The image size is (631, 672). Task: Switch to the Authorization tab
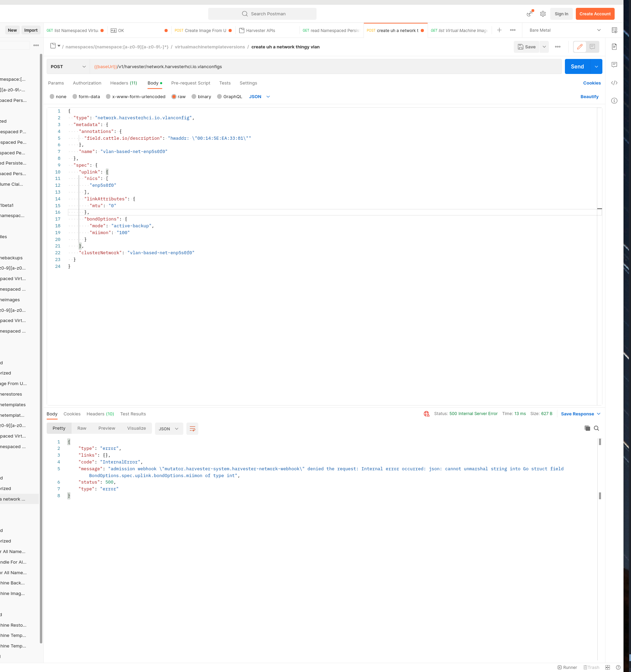[87, 83]
